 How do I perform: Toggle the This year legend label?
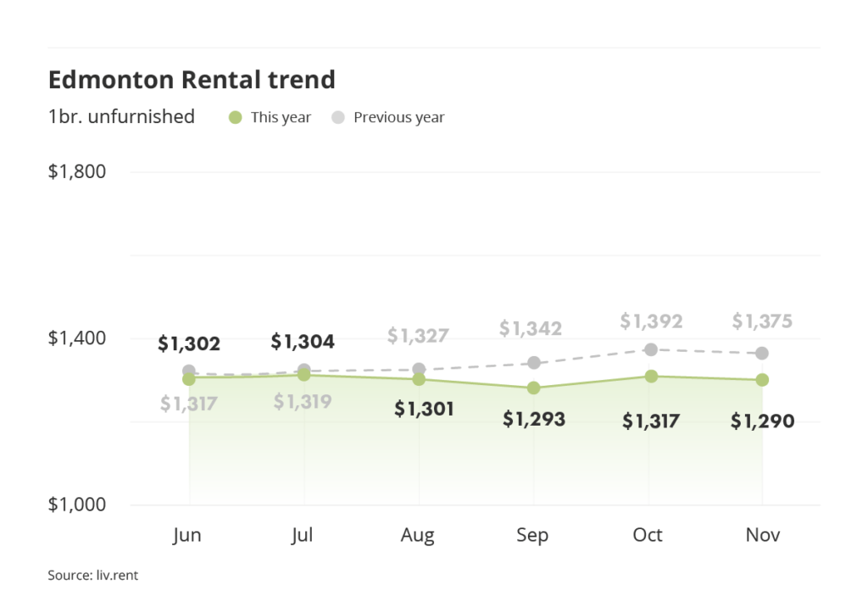tap(281, 117)
